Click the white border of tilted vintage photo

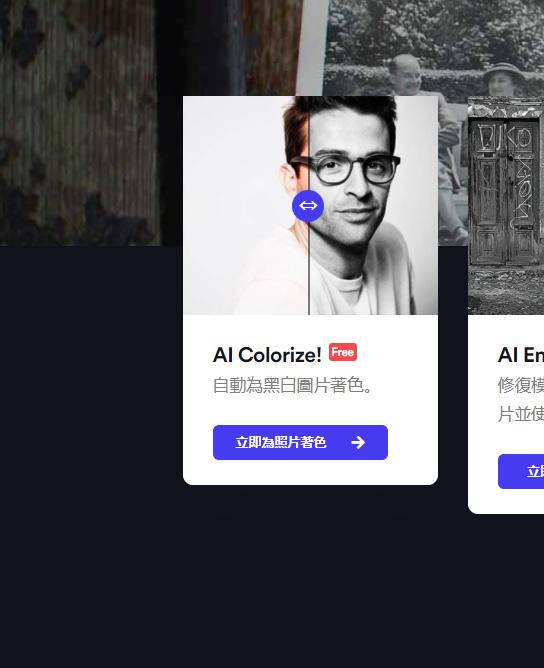[314, 47]
